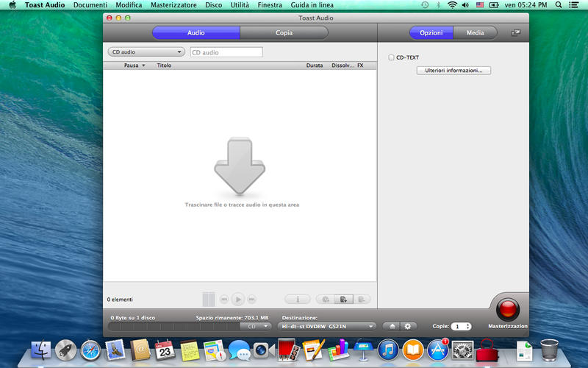The image size is (588, 368).
Task: Toggle the media browser window icon
Action: pyautogui.click(x=516, y=32)
